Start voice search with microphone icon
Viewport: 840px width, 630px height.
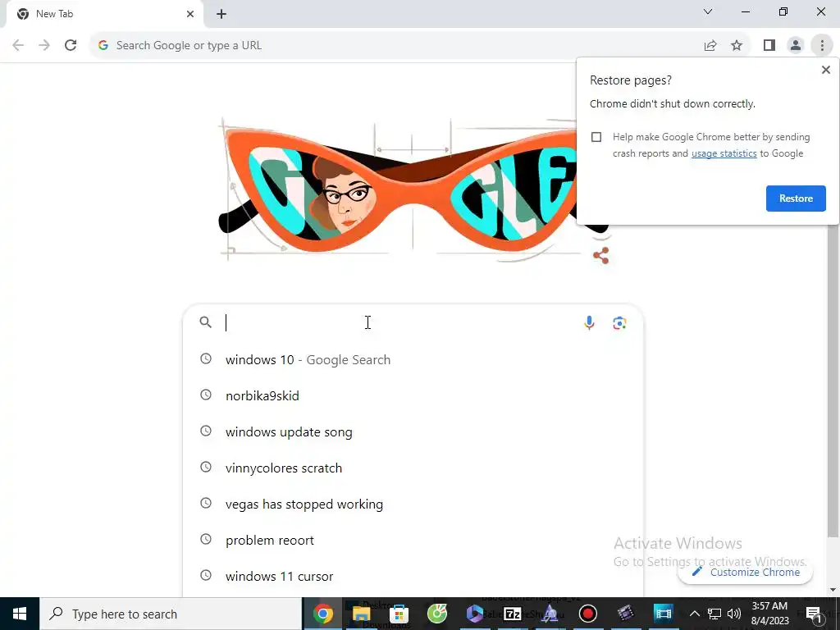[x=589, y=322]
